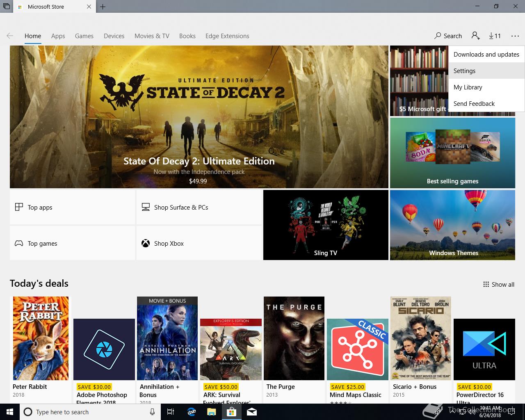Go to the Games tab

(x=84, y=36)
